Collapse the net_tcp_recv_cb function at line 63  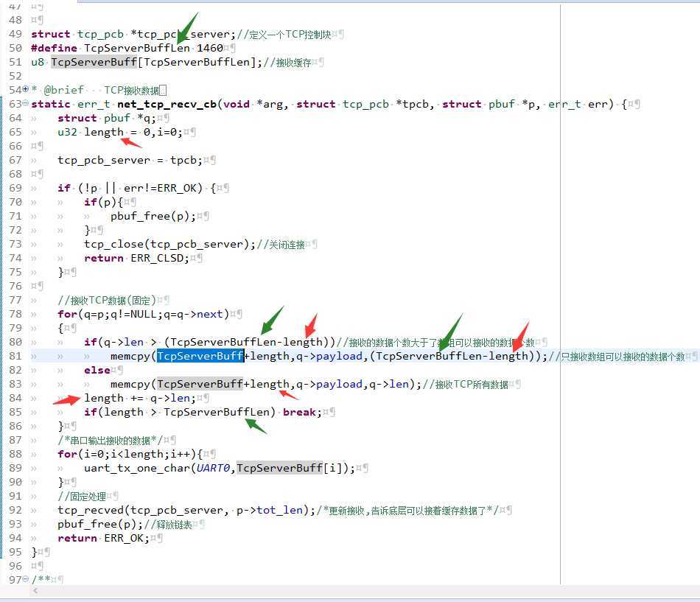coord(26,104)
